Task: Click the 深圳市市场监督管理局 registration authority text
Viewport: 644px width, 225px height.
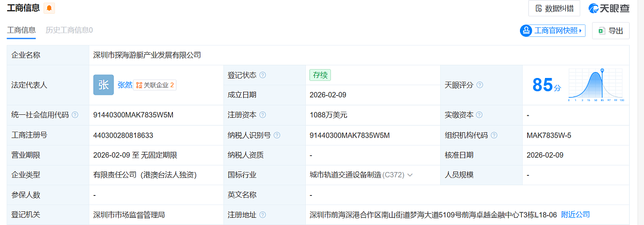Action: pyautogui.click(x=129, y=214)
